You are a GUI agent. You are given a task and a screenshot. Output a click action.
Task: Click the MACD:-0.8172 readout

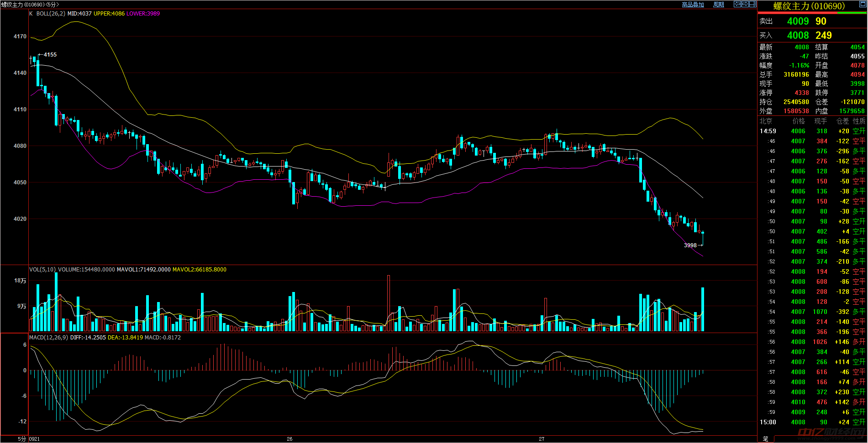pos(163,338)
